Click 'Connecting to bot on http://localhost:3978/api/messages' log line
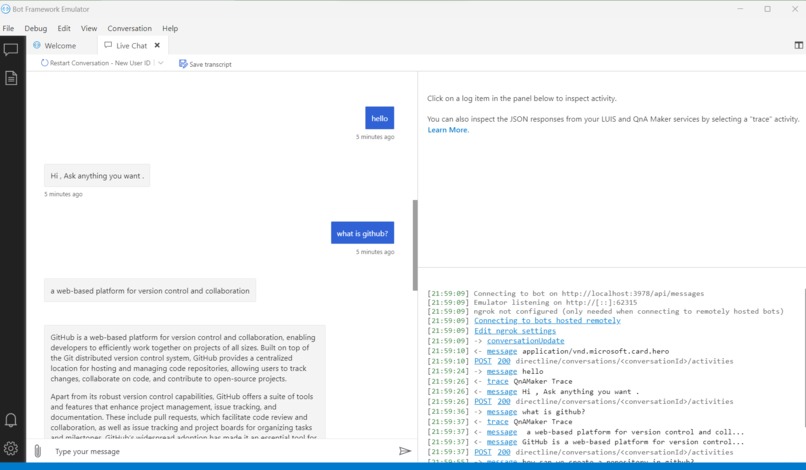This screenshot has width=806, height=470. point(589,293)
